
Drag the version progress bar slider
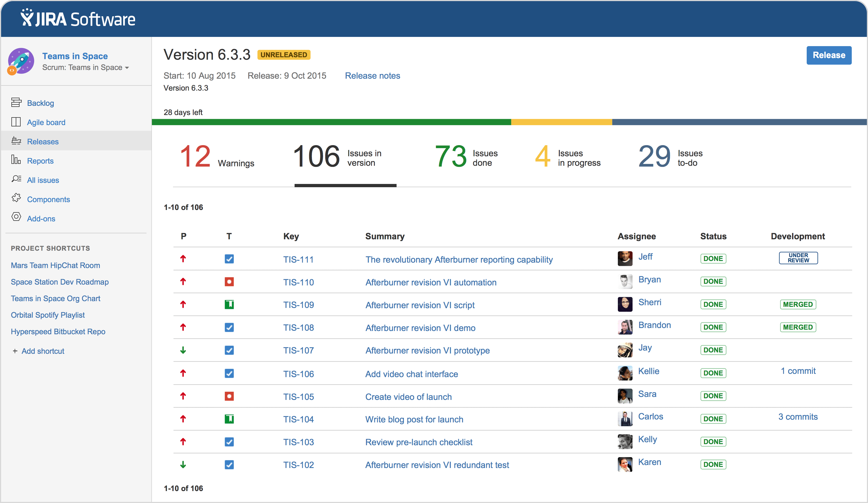pyautogui.click(x=509, y=123)
